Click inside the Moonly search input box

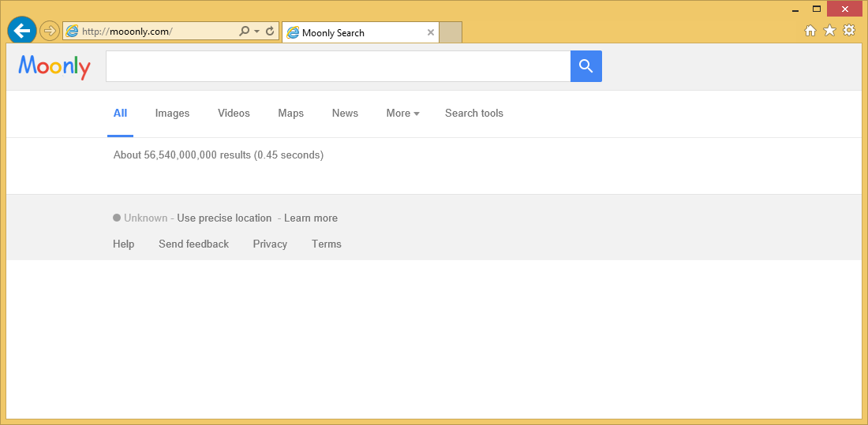click(x=338, y=66)
